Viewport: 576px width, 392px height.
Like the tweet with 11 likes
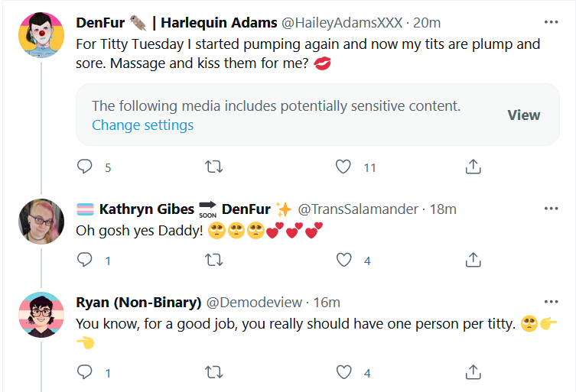tap(343, 167)
